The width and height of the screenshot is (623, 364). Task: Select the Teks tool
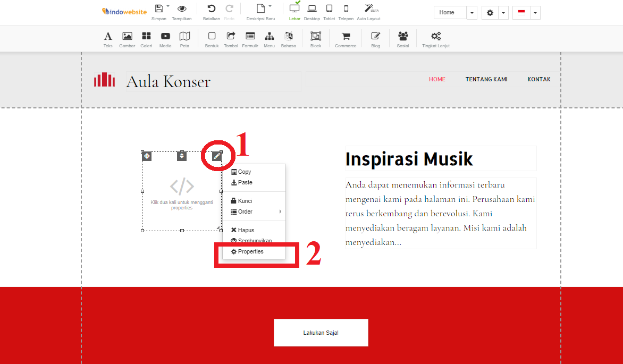[108, 37]
